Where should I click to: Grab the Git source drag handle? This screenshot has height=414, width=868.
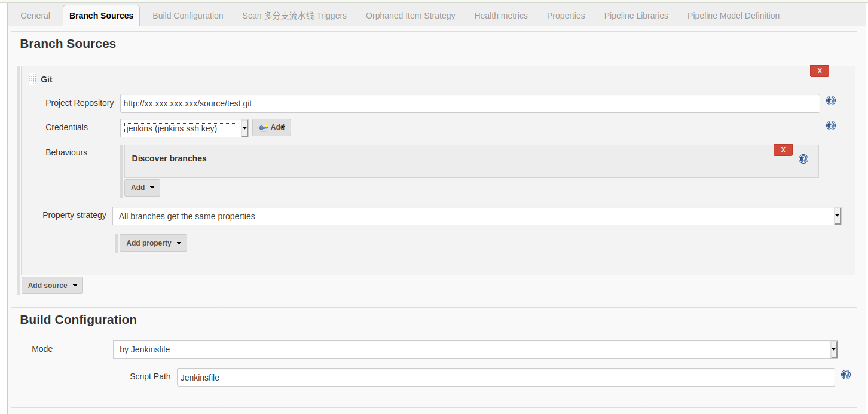coord(32,79)
